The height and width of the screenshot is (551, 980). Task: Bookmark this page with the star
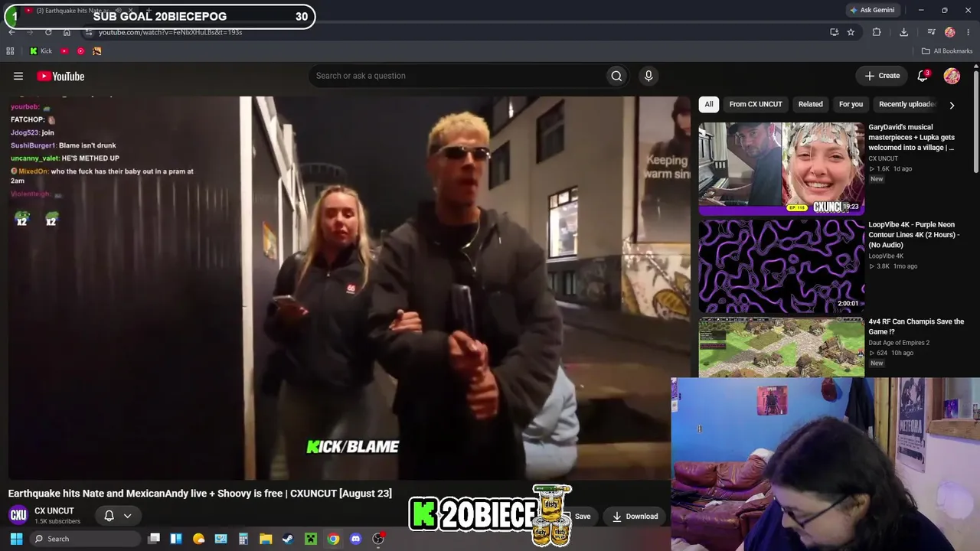pyautogui.click(x=851, y=32)
